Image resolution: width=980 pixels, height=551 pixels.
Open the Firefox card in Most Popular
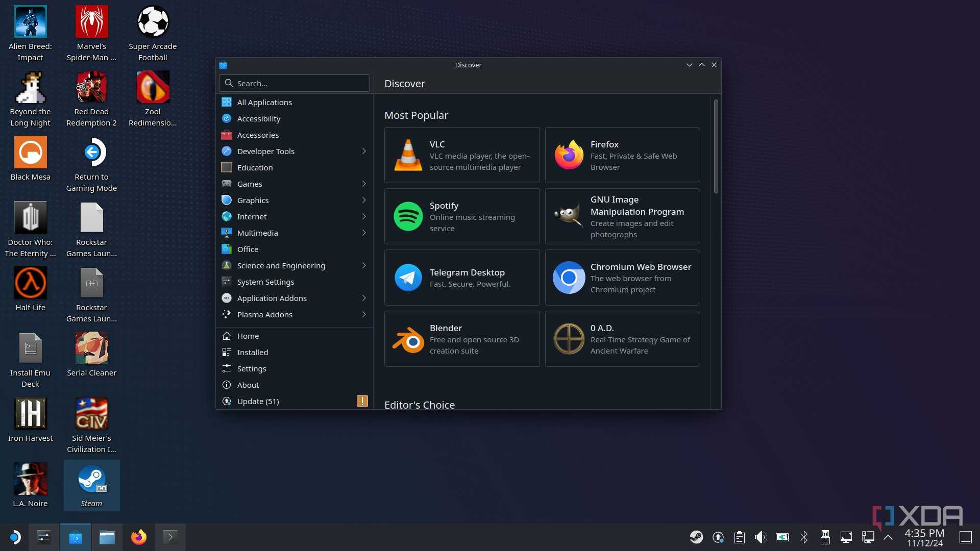click(x=622, y=155)
